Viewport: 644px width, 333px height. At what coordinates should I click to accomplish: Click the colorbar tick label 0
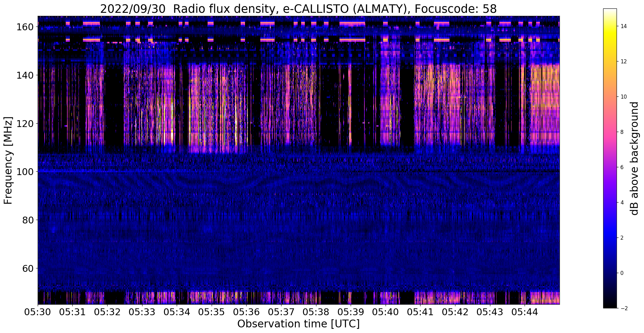click(622, 273)
